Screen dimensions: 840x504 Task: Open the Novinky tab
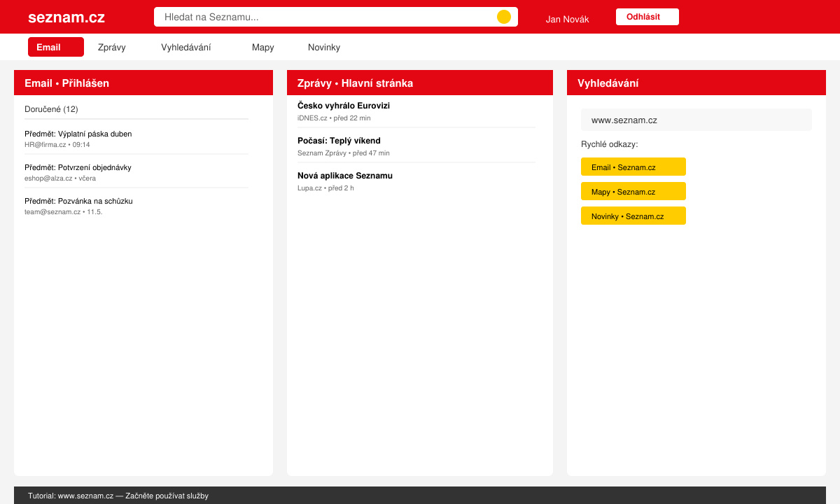point(324,48)
